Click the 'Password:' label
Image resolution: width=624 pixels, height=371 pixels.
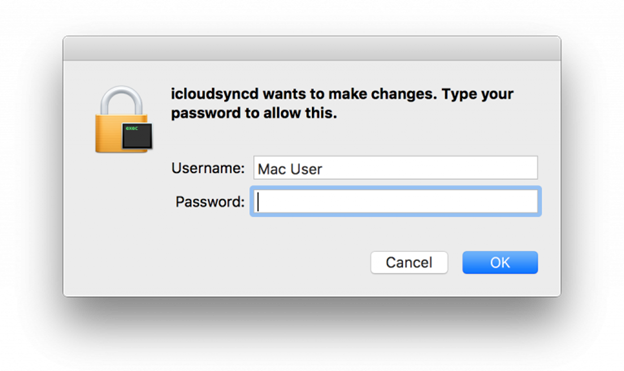coord(210,202)
